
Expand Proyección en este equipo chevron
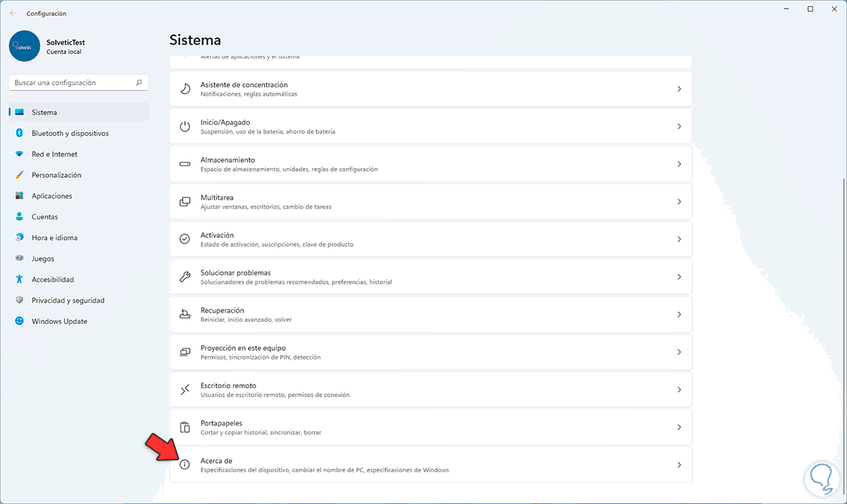pos(679,352)
